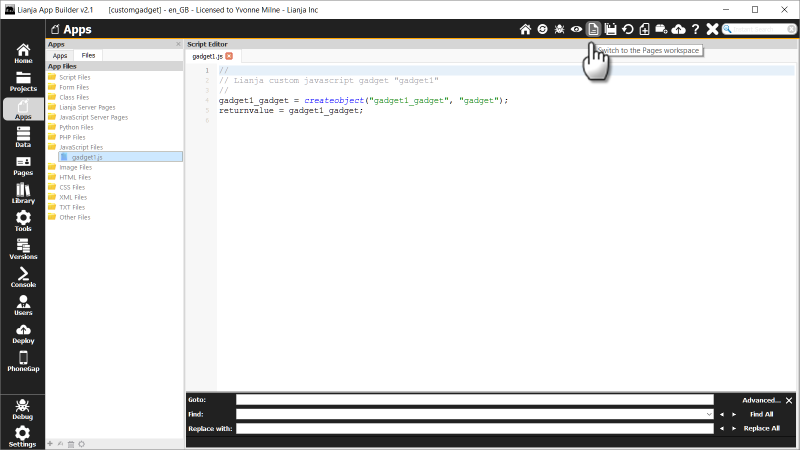Viewport: 800px width, 450px height.
Task: Click the Goto input field
Action: (474, 400)
